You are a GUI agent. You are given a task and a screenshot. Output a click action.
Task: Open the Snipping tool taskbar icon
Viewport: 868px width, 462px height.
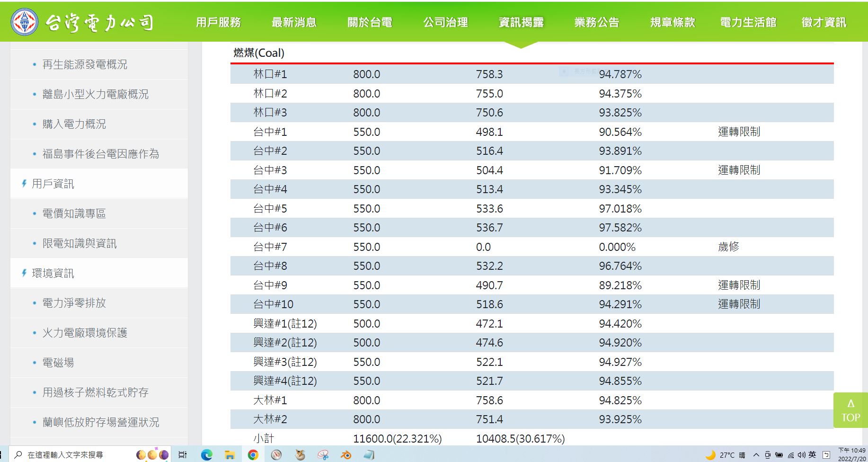pos(323,455)
